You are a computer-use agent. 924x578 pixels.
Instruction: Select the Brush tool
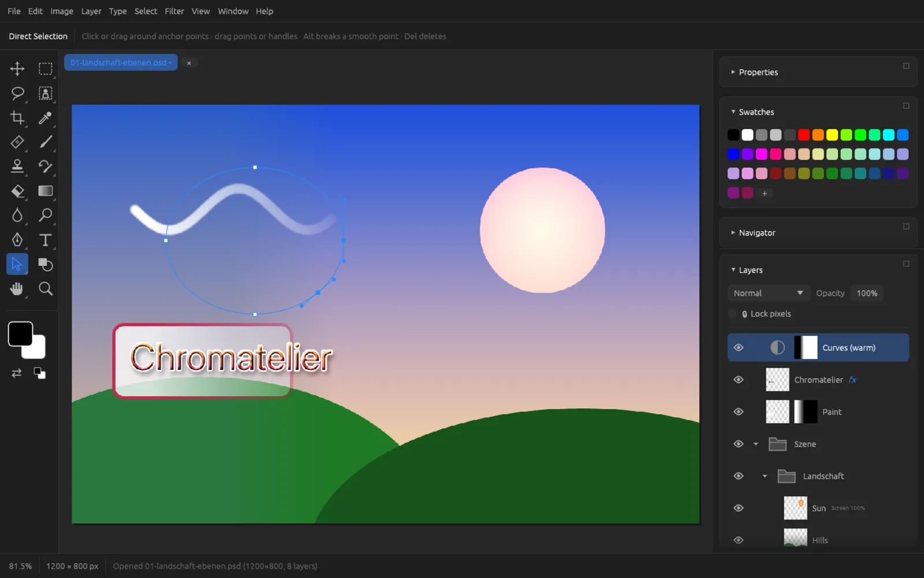click(45, 142)
